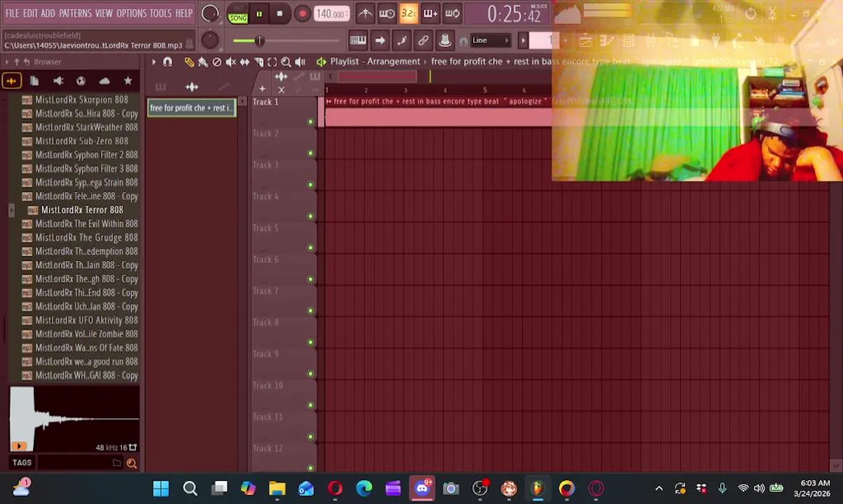The height and width of the screenshot is (504, 843).
Task: Toggle the 3.2.1 countdown before recording
Action: 408,13
